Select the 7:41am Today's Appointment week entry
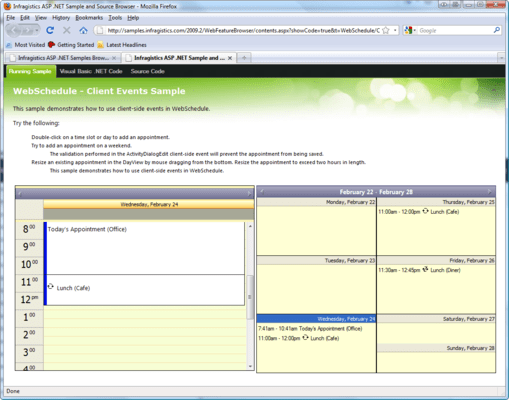 coord(310,329)
